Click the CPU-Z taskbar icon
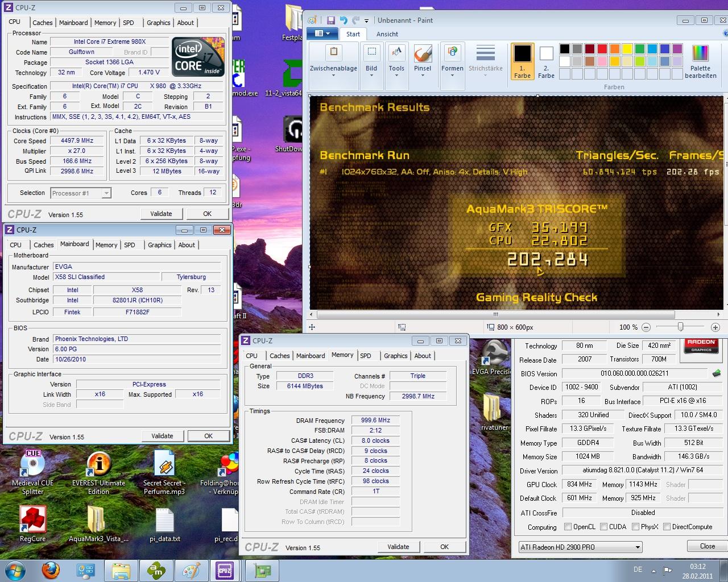The image size is (728, 582). (x=225, y=570)
